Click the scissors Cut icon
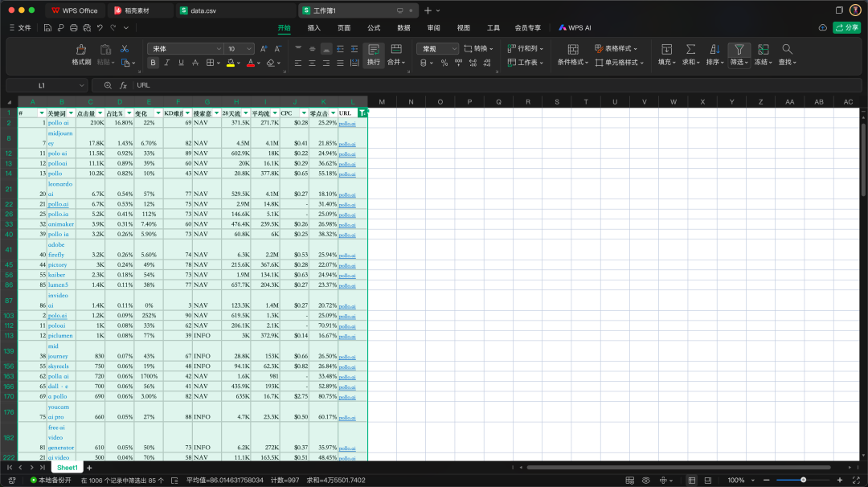This screenshot has width=868, height=487. (x=125, y=49)
